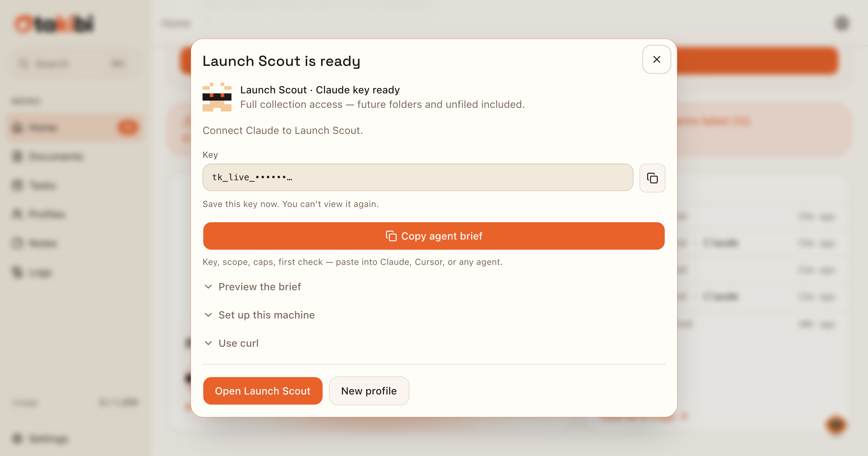Click the Copy agent brief button
Viewport: 868px width, 456px height.
point(434,236)
